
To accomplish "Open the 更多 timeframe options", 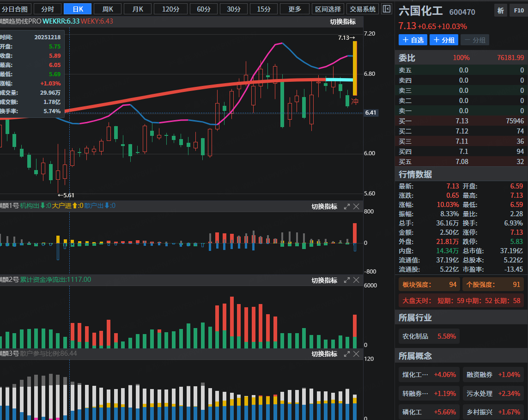I will click(295, 9).
